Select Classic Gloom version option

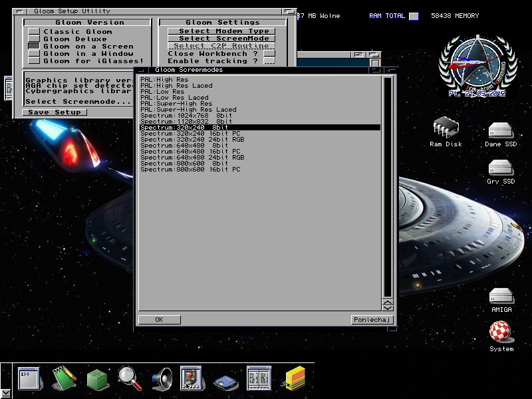click(x=34, y=31)
